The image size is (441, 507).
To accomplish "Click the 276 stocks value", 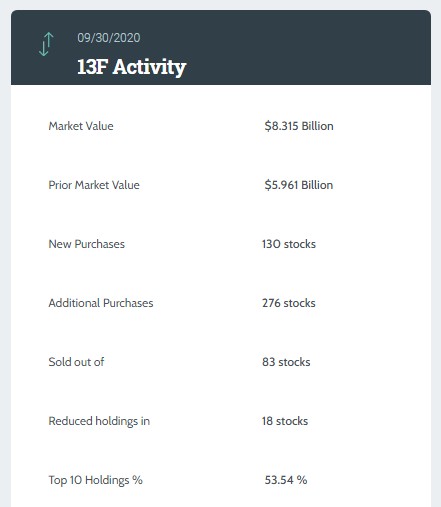I will 289,303.
